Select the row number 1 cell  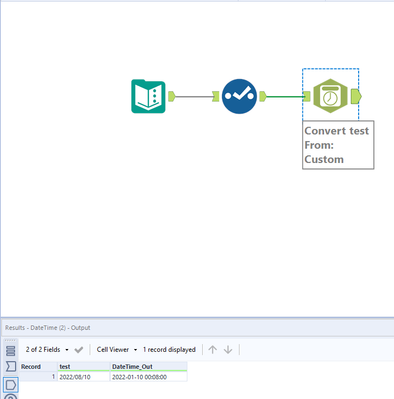(39, 377)
